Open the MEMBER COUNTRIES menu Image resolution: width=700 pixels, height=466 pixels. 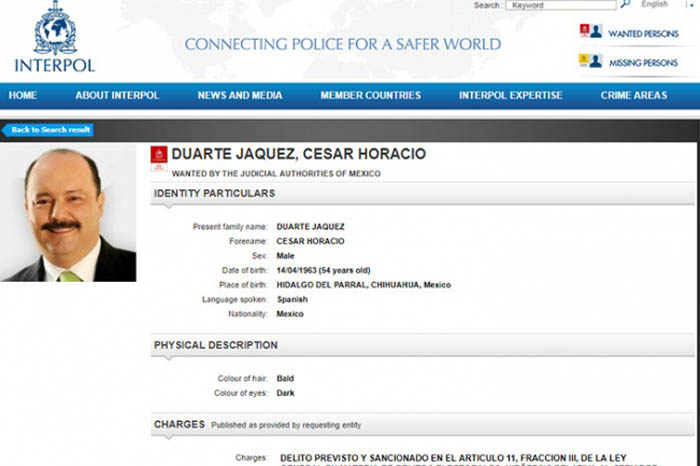pos(370,95)
